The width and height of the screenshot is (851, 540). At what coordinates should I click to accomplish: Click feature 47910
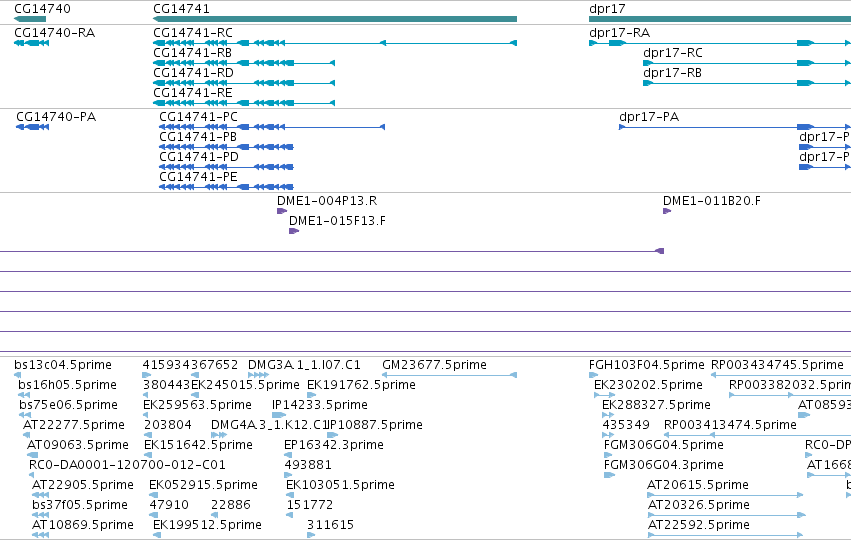[x=169, y=505]
